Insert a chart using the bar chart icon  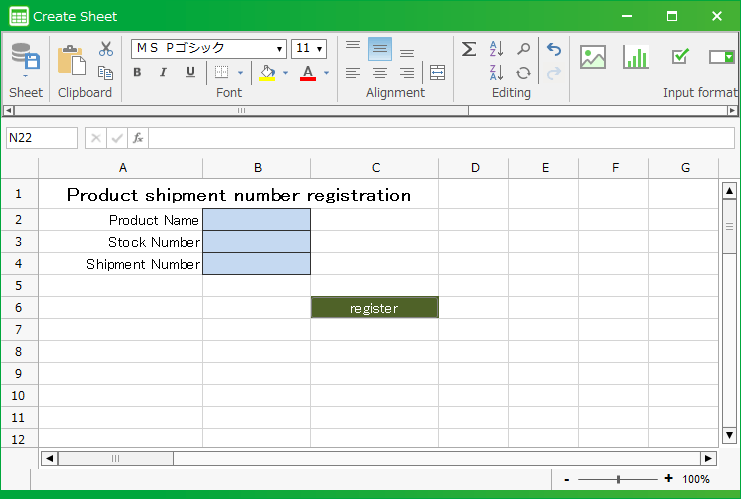[x=636, y=57]
